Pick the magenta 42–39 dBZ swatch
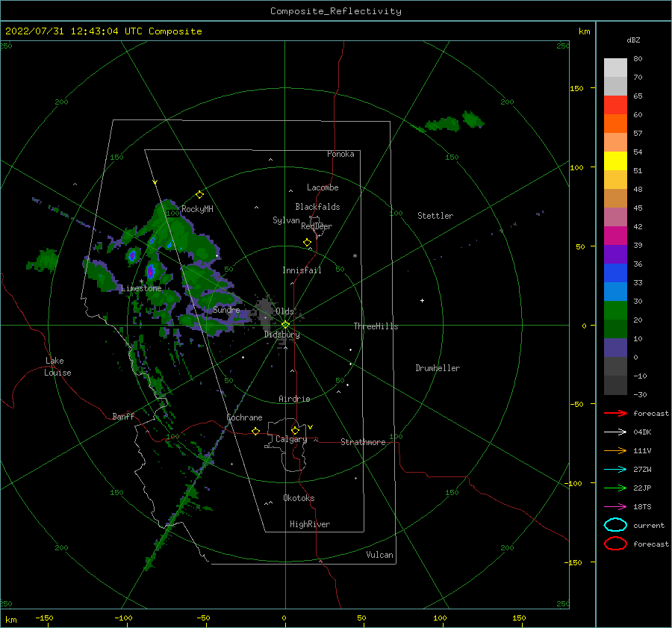The width and height of the screenshot is (672, 628). (615, 236)
